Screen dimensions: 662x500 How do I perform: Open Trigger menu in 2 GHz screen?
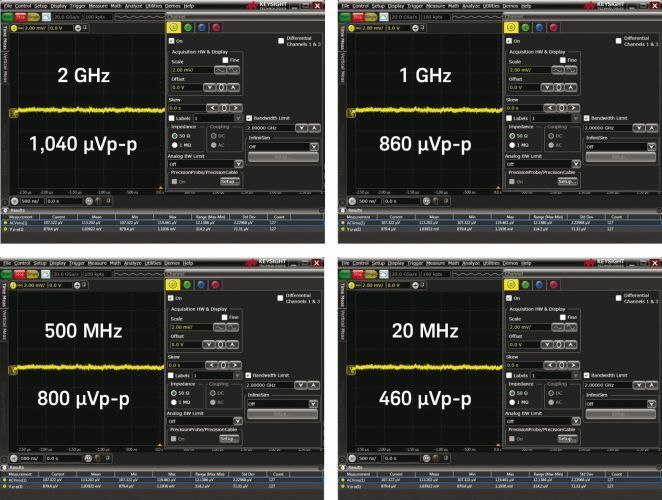(x=77, y=6)
